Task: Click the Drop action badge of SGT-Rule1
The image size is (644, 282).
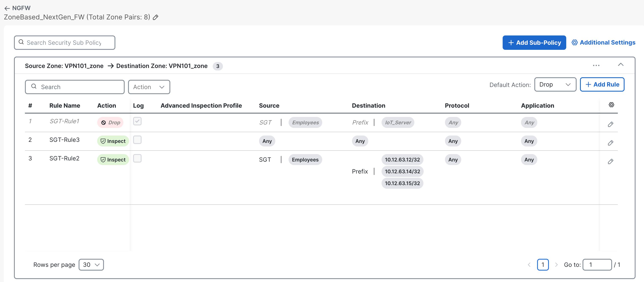Action: click(x=110, y=122)
